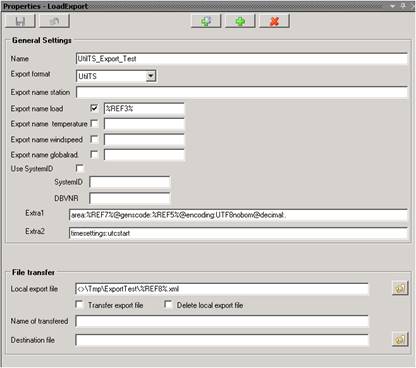Open the Export format dropdown
The image size is (416, 368).
pyautogui.click(x=151, y=76)
